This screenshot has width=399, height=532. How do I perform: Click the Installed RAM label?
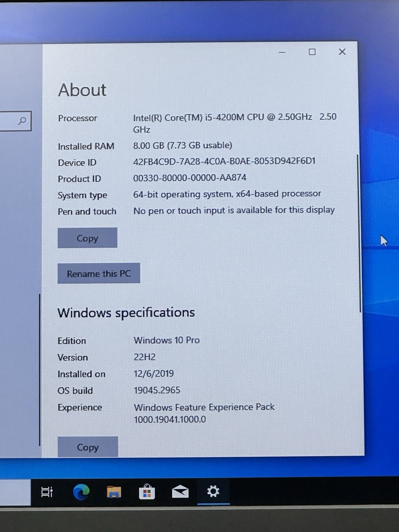86,146
